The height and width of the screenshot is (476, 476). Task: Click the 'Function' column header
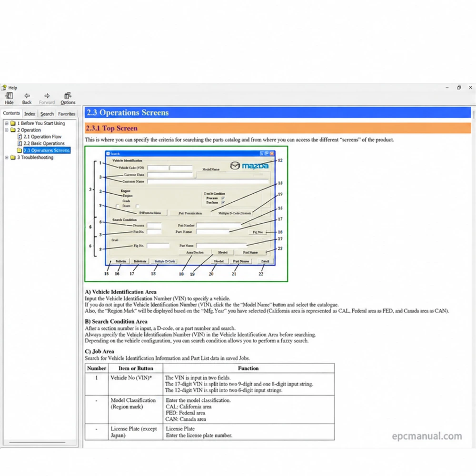[248, 368]
